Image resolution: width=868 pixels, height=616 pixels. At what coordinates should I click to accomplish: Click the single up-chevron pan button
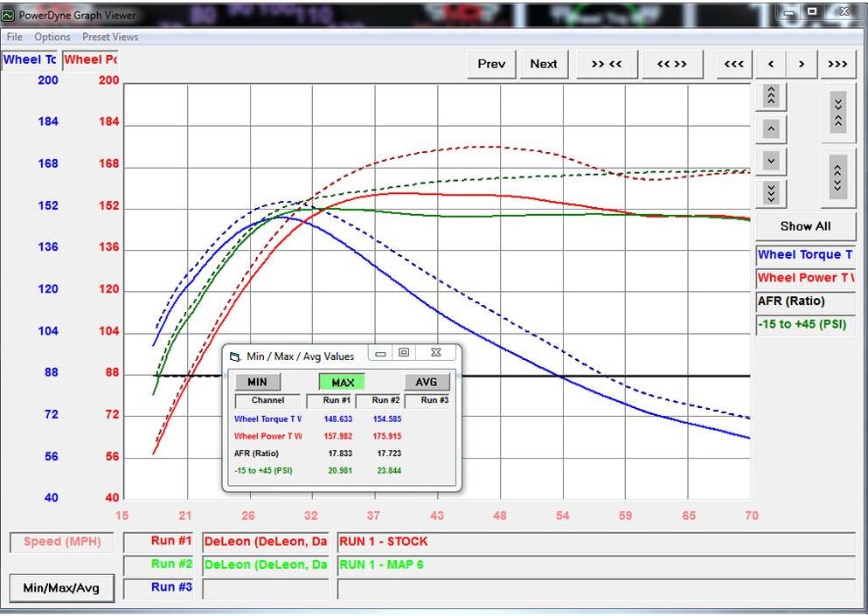coord(771,129)
